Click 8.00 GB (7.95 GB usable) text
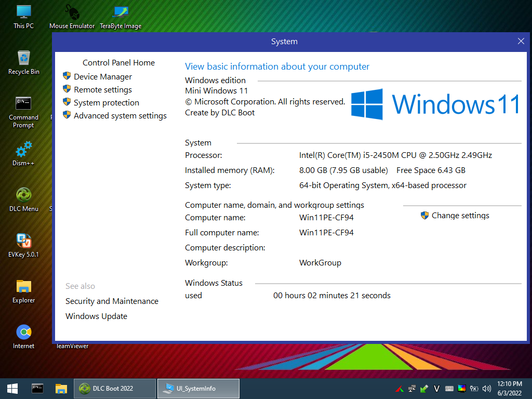Screen dimensions: 532x399 pyautogui.click(x=343, y=170)
